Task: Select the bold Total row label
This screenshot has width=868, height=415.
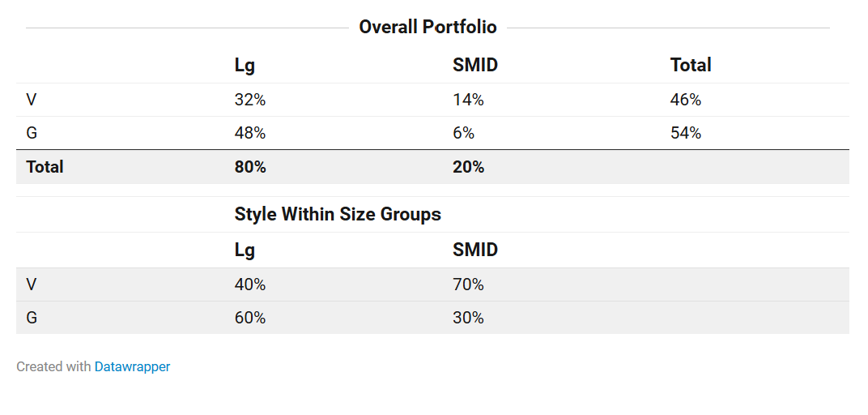Action: coord(45,167)
